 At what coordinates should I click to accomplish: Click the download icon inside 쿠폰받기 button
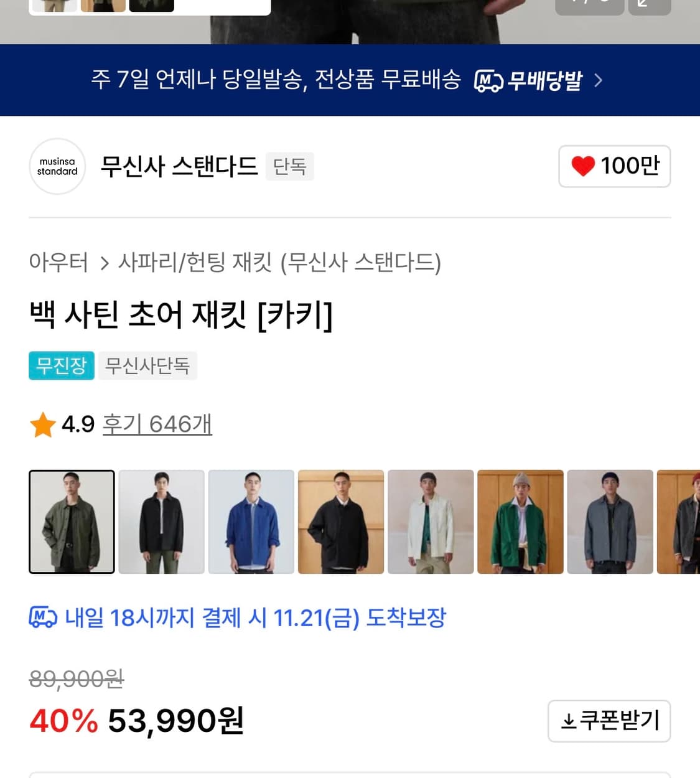pyautogui.click(x=569, y=721)
